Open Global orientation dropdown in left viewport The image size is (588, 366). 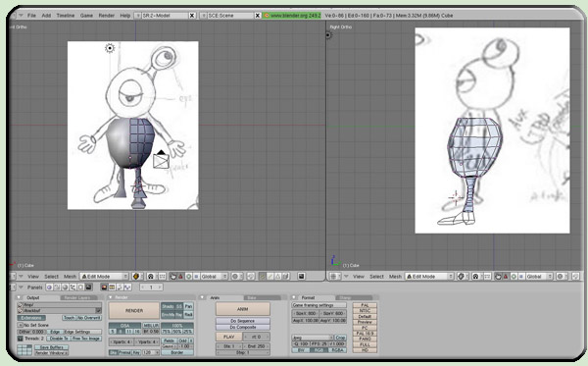(214, 277)
